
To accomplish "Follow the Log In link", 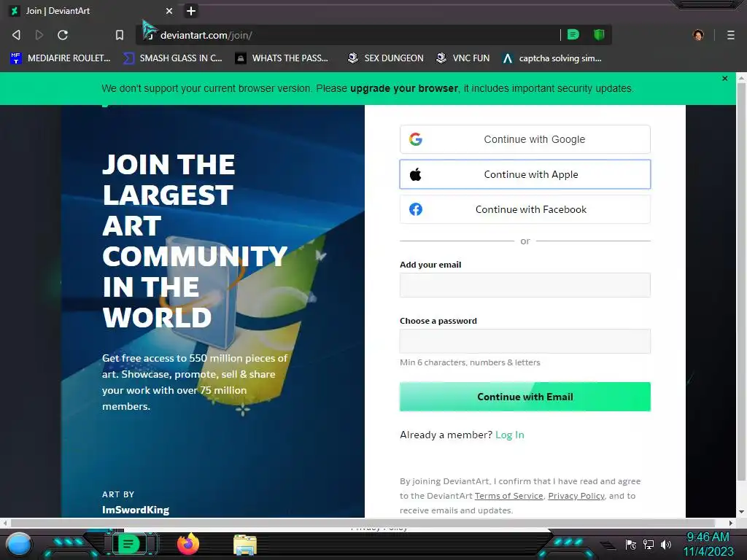I will [x=510, y=435].
